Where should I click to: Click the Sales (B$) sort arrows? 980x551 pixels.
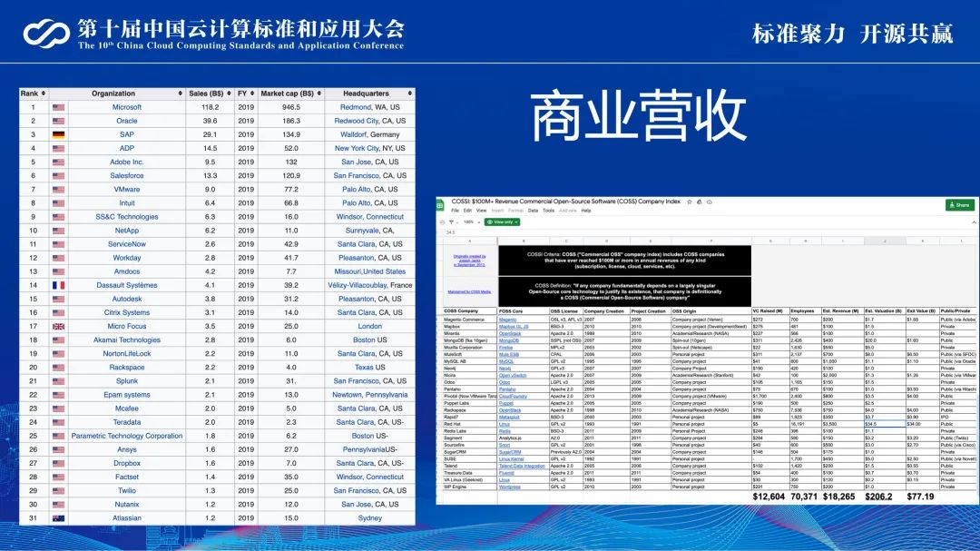(x=229, y=93)
